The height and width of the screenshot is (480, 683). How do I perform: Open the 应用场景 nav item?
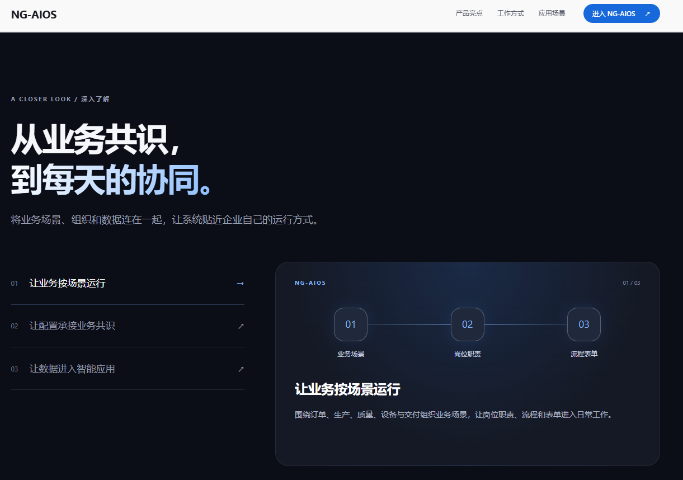click(551, 13)
